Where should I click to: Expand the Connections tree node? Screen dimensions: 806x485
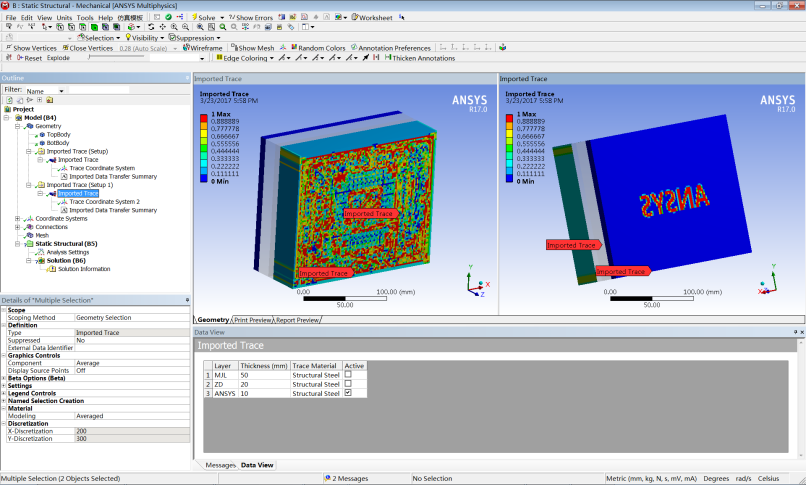click(x=18, y=227)
